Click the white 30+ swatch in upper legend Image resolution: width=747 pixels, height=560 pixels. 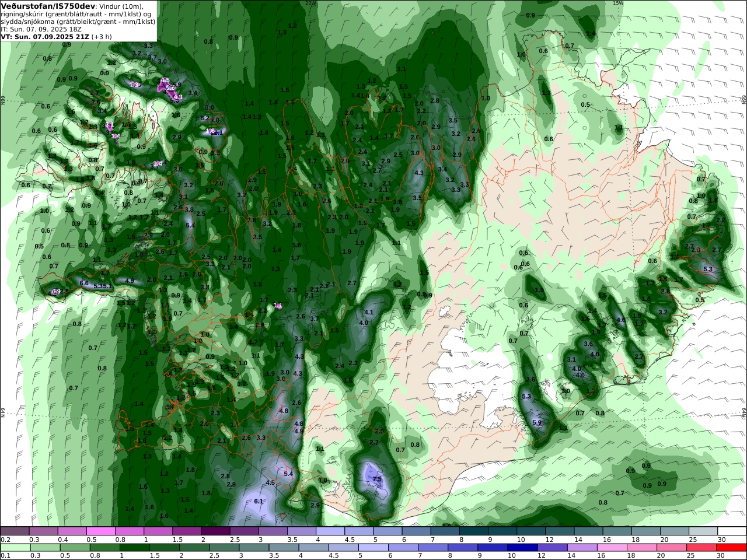(731, 531)
